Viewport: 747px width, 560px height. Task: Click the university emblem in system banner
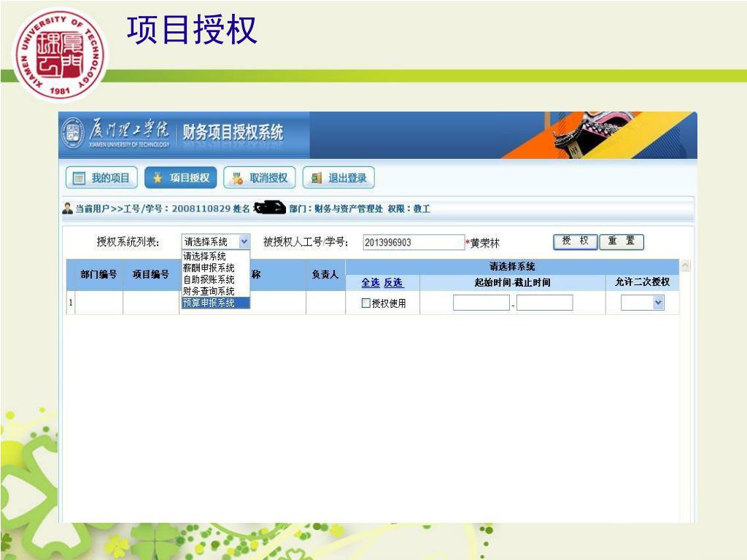point(73,133)
